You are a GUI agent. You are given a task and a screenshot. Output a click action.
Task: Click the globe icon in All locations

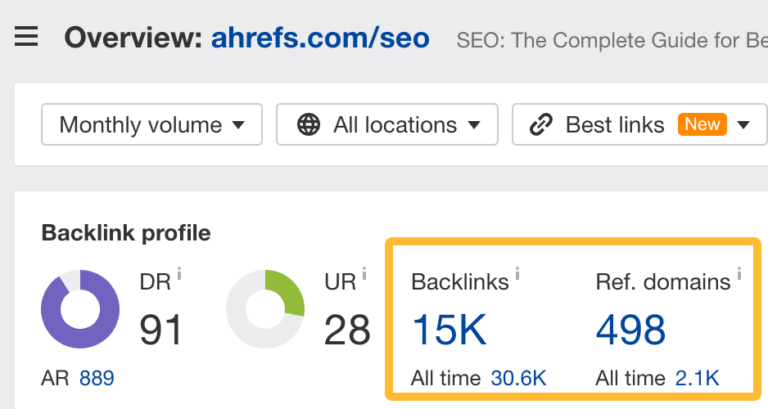coord(309,125)
